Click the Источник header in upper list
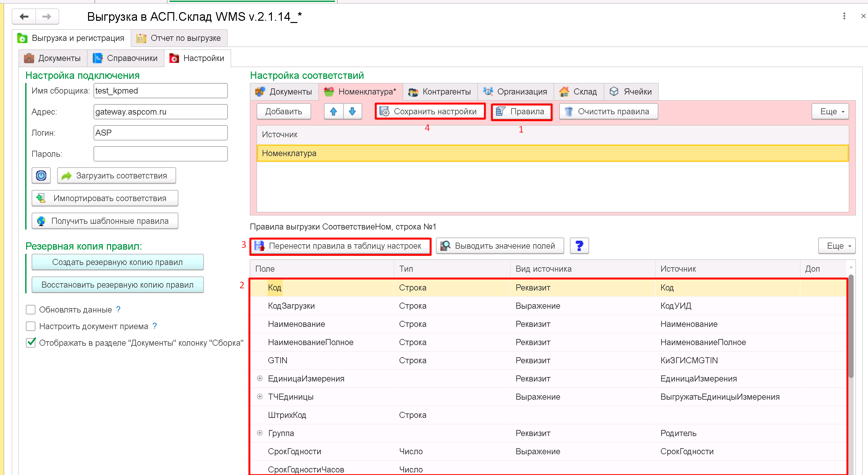The width and height of the screenshot is (868, 475). point(553,134)
